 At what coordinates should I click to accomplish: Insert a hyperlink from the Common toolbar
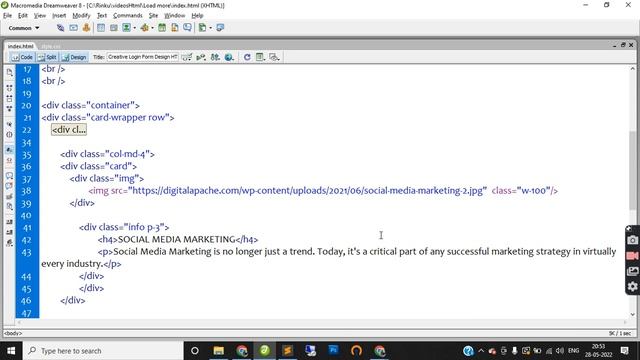60,28
